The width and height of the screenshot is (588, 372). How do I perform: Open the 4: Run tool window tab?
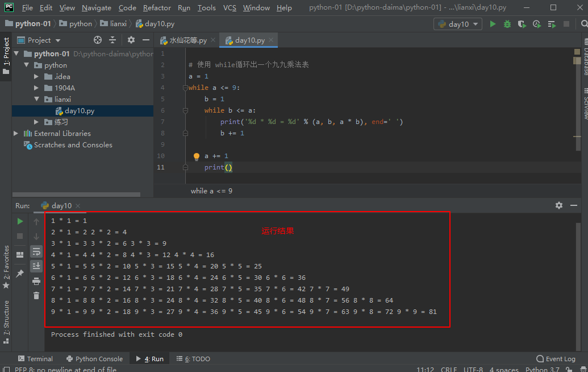150,359
